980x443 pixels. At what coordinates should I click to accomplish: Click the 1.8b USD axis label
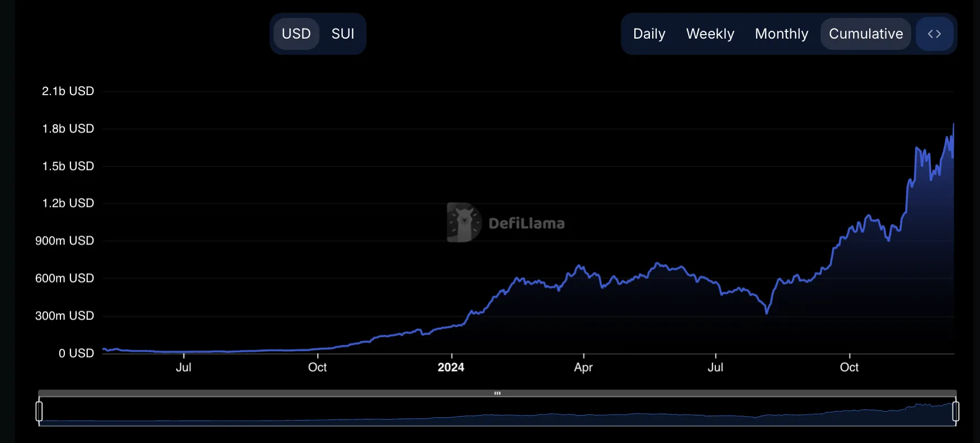click(x=68, y=129)
